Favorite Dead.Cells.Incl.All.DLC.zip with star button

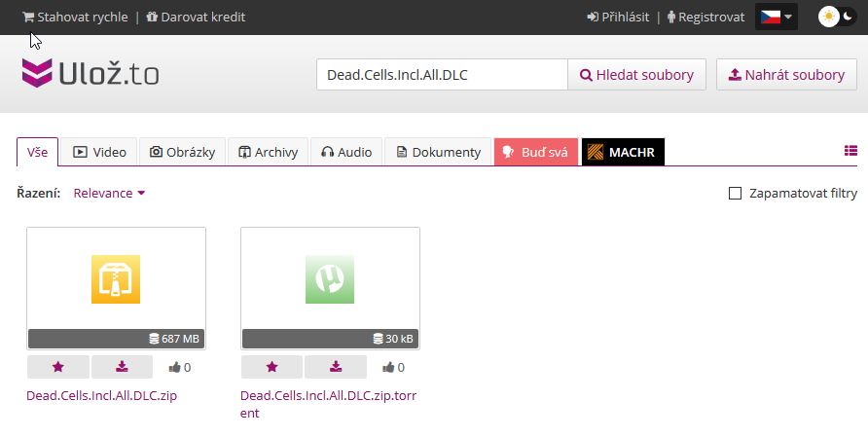(x=57, y=367)
